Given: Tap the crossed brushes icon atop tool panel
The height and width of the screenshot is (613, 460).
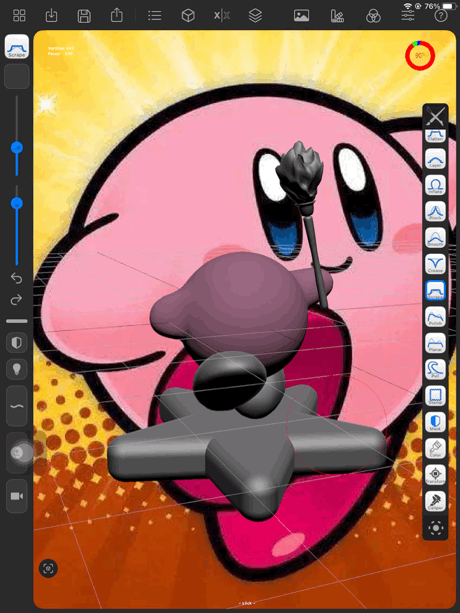Looking at the screenshot, I should [x=435, y=117].
